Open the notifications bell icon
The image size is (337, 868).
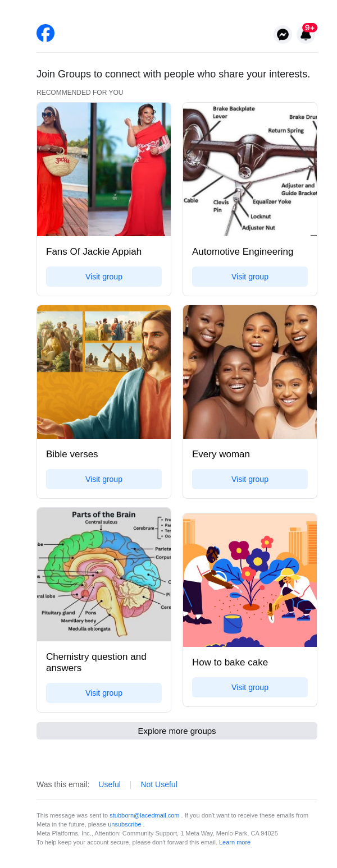point(306,34)
